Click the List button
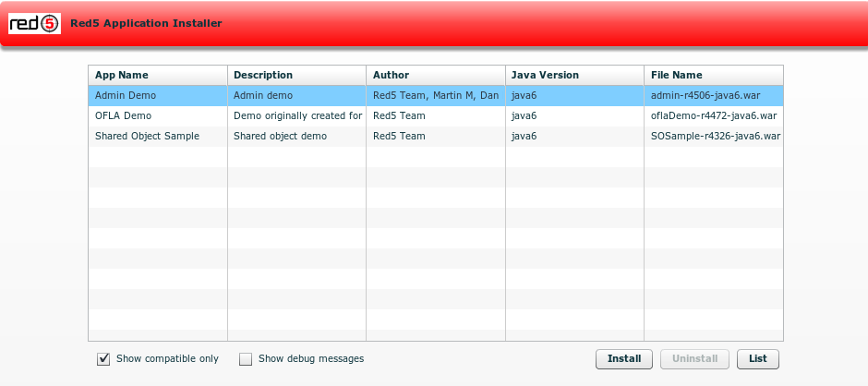The image size is (868, 386). click(x=757, y=359)
